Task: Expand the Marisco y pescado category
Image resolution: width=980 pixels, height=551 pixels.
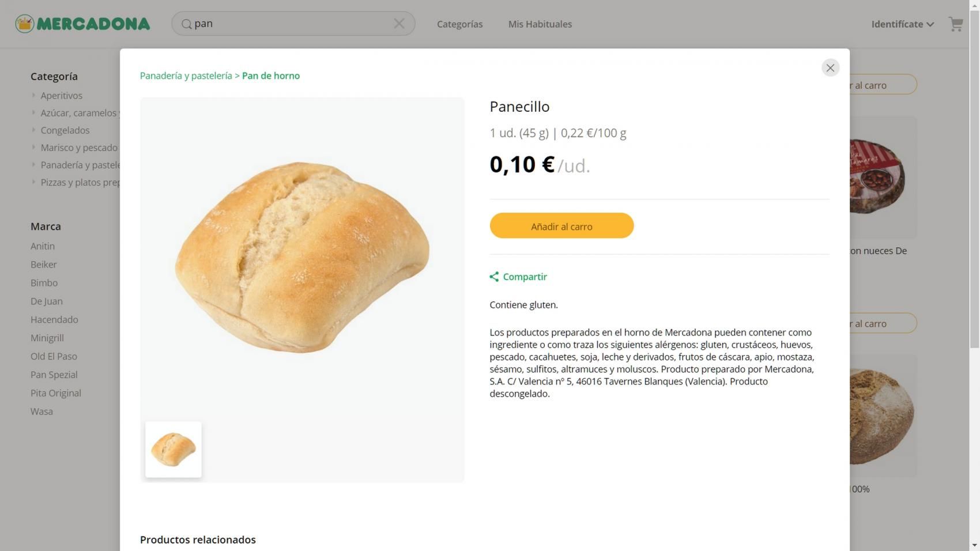Action: [80, 148]
